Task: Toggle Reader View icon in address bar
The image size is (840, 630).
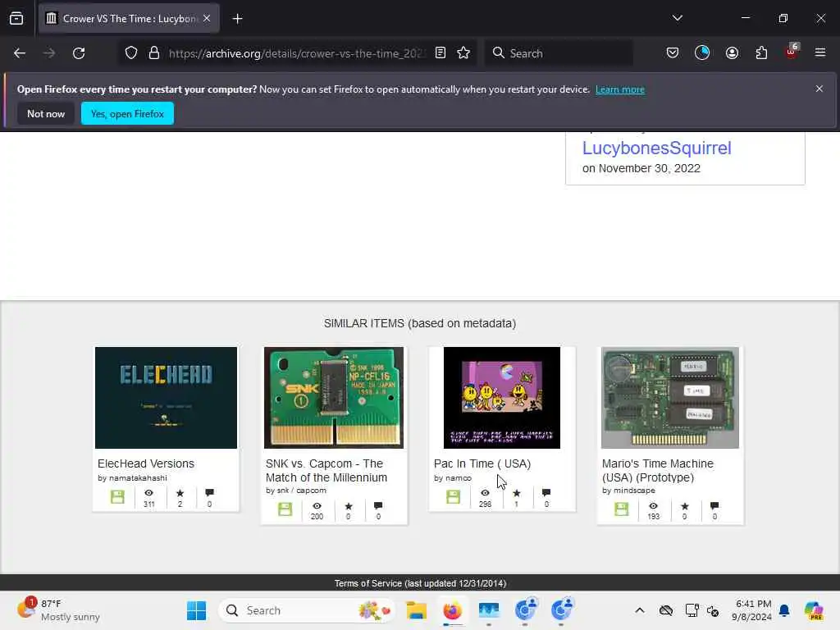Action: point(441,53)
